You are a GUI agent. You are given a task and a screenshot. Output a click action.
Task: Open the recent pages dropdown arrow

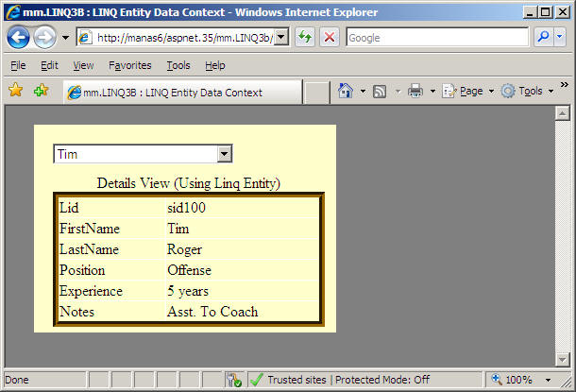[66, 38]
